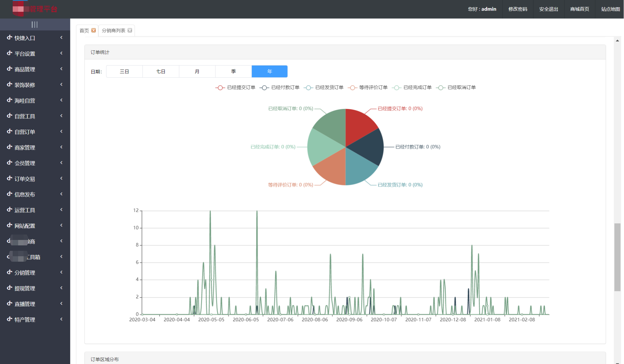Click the sidebar collapse bars icon
The image size is (624, 364).
click(x=34, y=24)
